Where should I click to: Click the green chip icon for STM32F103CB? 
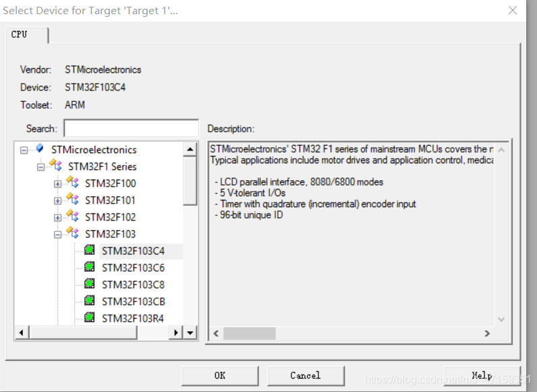[89, 300]
